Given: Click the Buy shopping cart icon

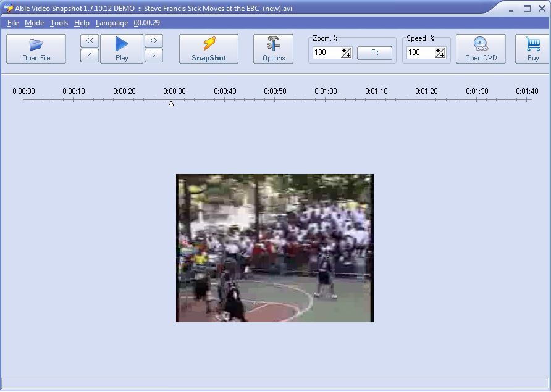Looking at the screenshot, I should coord(532,49).
